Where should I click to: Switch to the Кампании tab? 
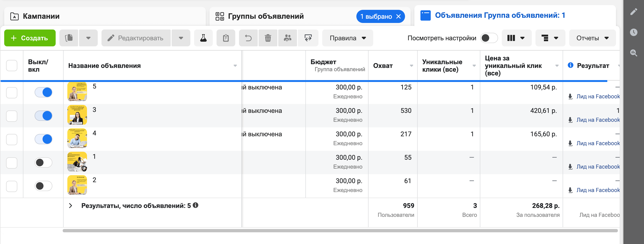(41, 16)
